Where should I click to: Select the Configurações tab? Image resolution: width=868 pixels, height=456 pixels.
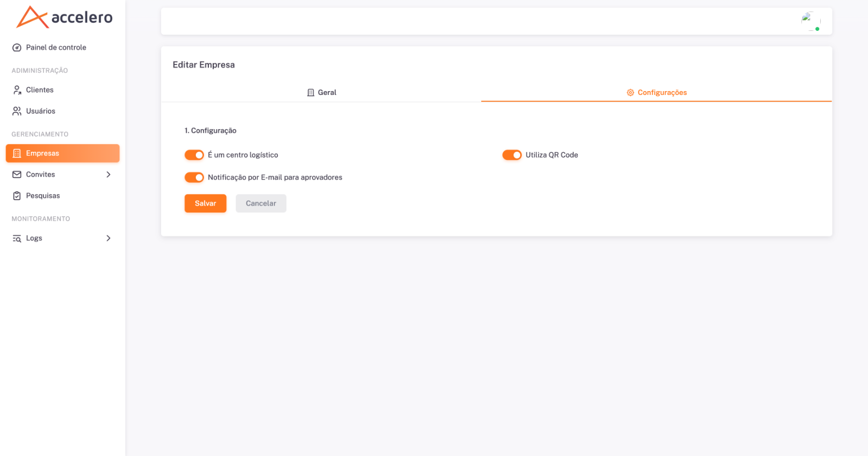(656, 93)
